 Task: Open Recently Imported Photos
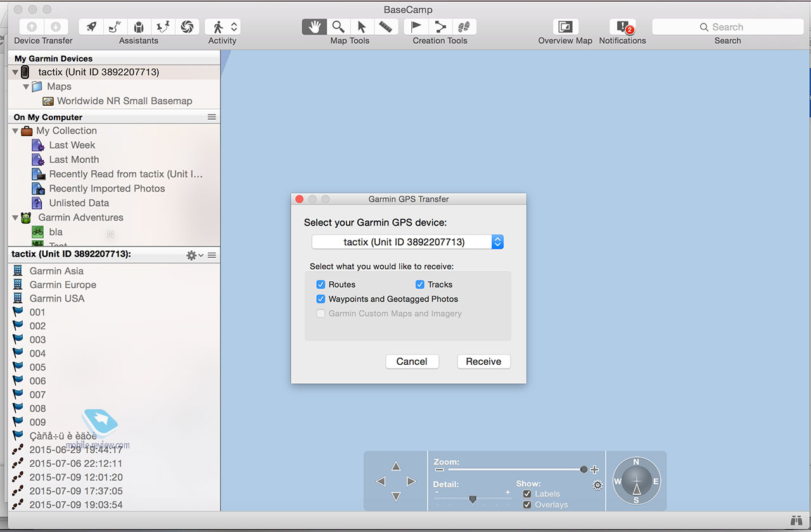107,189
